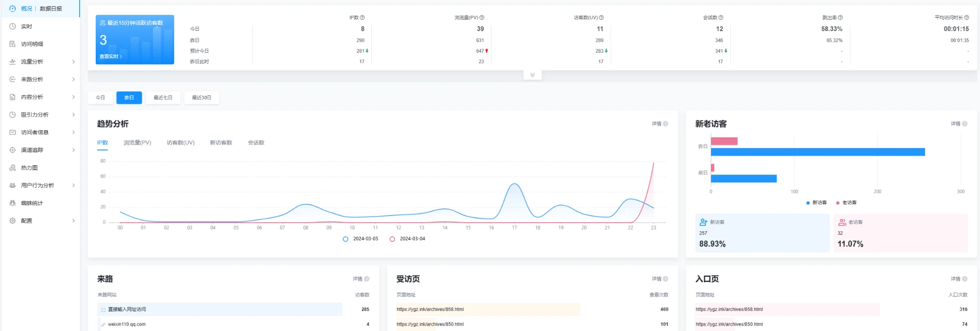Select the 最近七日 date range tab
This screenshot has width=980, height=331.
click(x=163, y=98)
